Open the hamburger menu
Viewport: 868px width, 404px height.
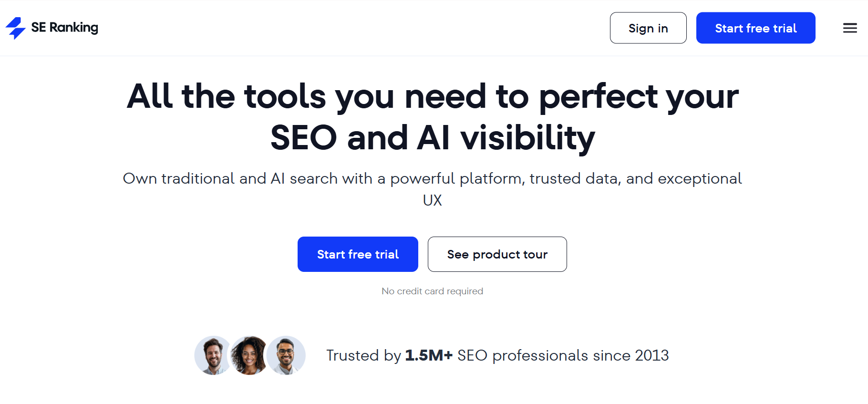pyautogui.click(x=849, y=28)
